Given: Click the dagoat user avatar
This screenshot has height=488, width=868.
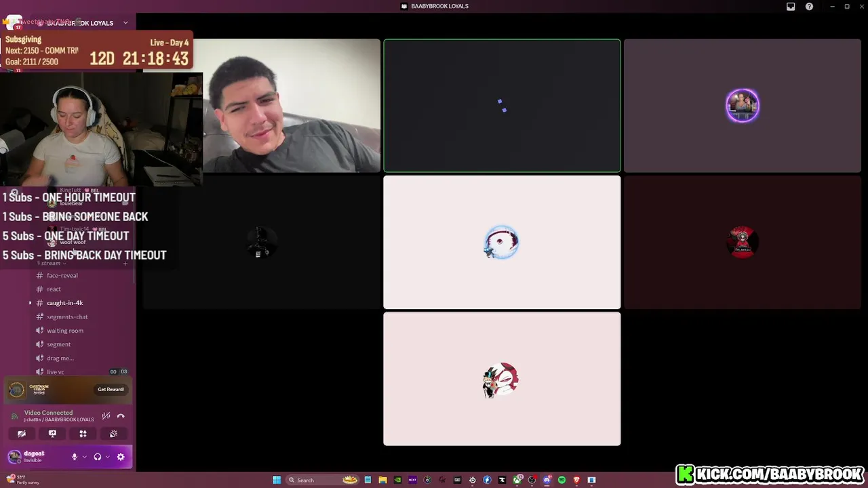Looking at the screenshot, I should pos(14,457).
